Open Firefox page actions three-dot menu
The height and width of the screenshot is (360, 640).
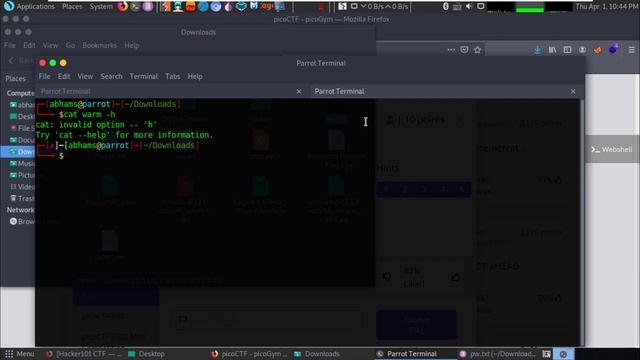[x=451, y=50]
